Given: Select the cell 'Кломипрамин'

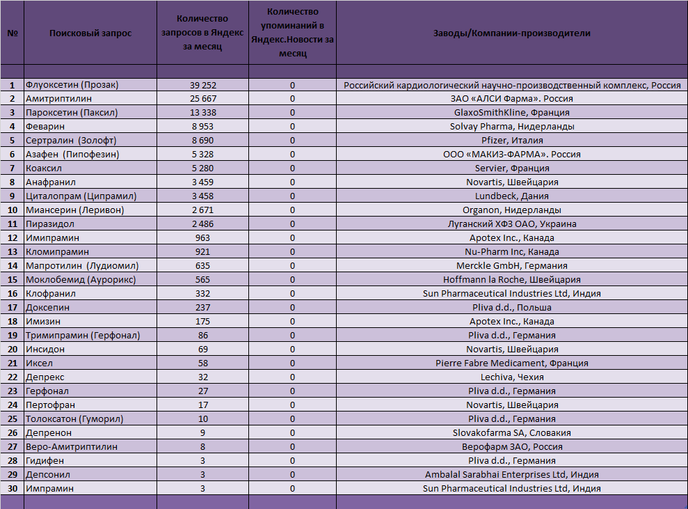Looking at the screenshot, I should coord(90,252).
